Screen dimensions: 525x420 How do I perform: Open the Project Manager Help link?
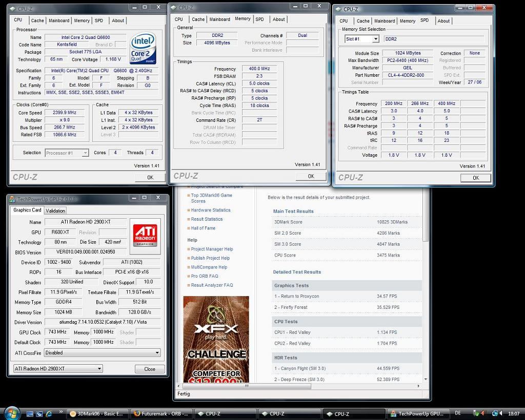tap(212, 249)
